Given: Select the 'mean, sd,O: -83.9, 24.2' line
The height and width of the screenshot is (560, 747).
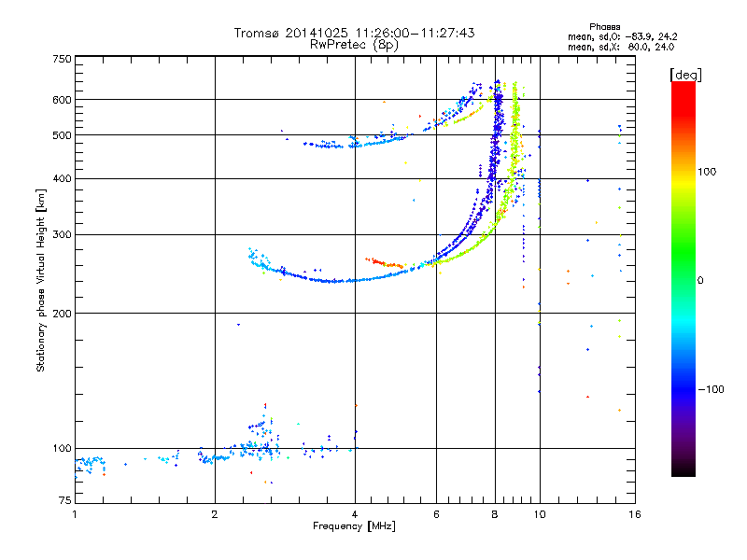Looking at the screenshot, I should [622, 36].
